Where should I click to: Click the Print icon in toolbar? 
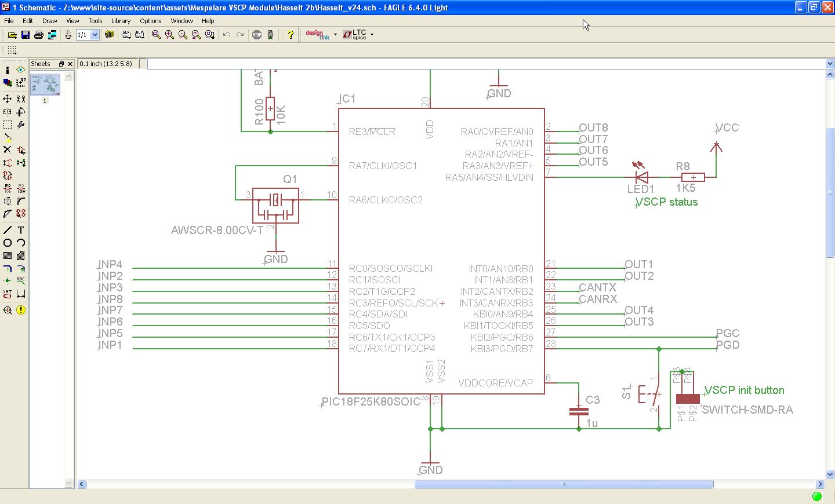click(39, 35)
